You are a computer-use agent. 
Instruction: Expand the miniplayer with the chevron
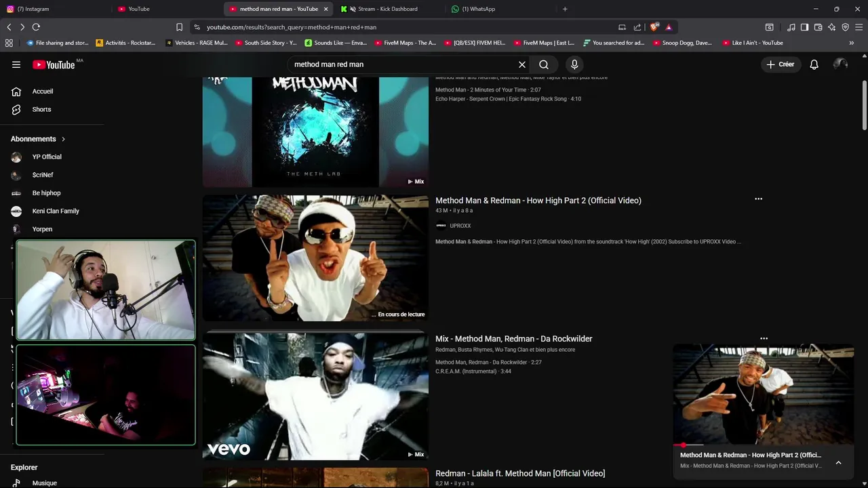tap(838, 462)
